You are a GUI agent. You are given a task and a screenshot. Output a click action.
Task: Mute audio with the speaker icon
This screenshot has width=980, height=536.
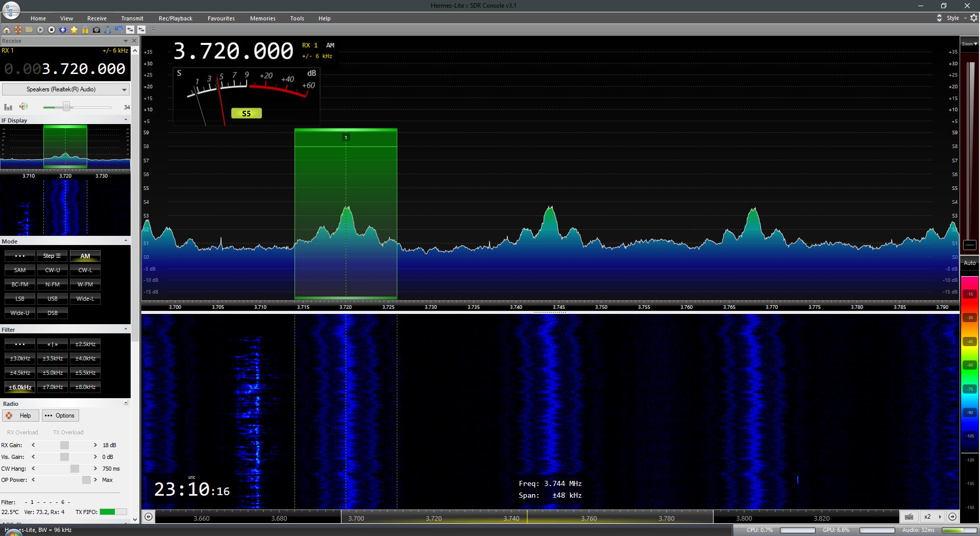coord(23,107)
